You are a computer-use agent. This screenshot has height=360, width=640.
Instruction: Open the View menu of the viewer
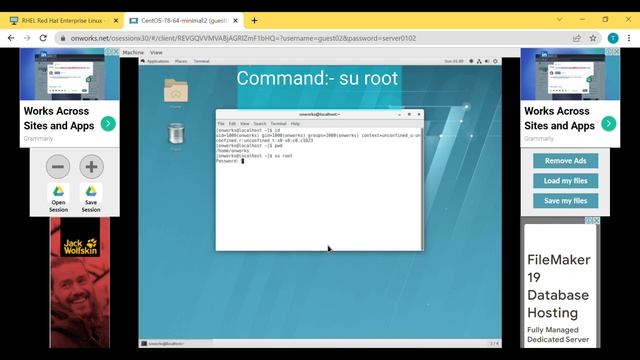(x=156, y=52)
